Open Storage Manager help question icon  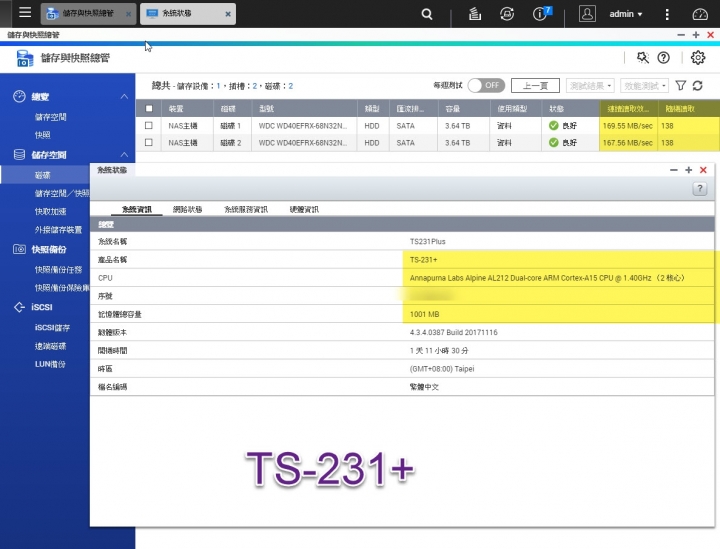click(x=664, y=57)
